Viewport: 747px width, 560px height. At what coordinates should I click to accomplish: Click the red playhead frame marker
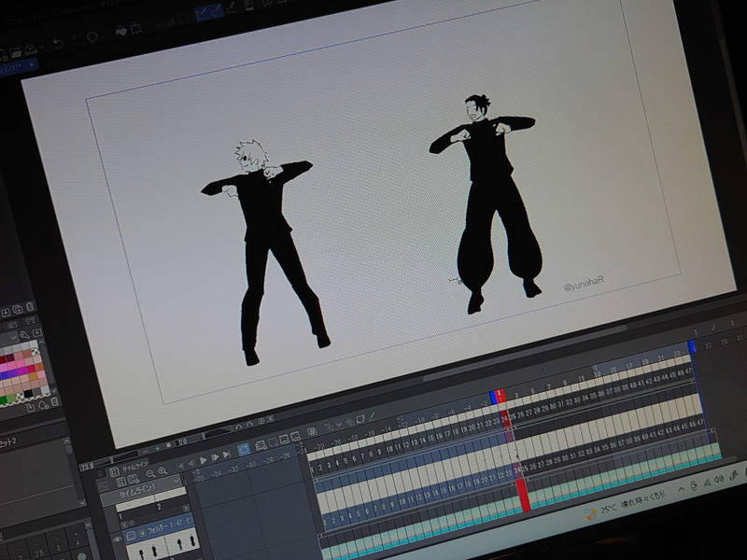[501, 396]
